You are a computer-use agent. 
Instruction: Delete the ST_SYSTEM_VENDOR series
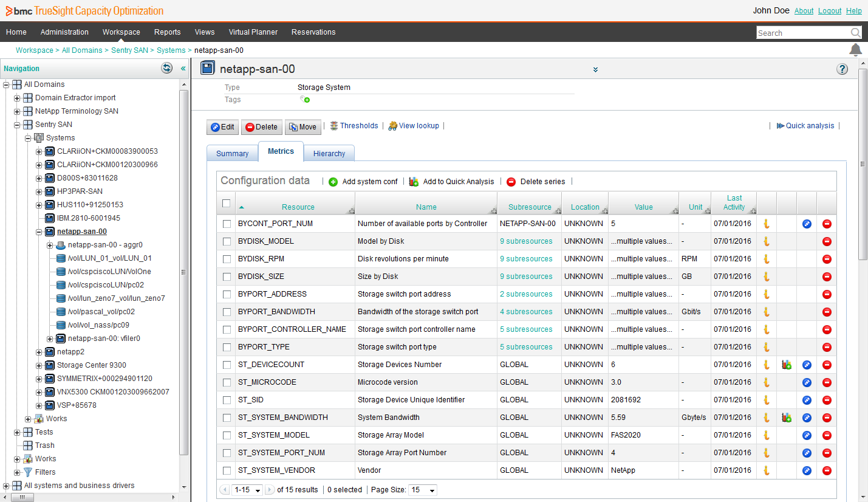click(826, 470)
